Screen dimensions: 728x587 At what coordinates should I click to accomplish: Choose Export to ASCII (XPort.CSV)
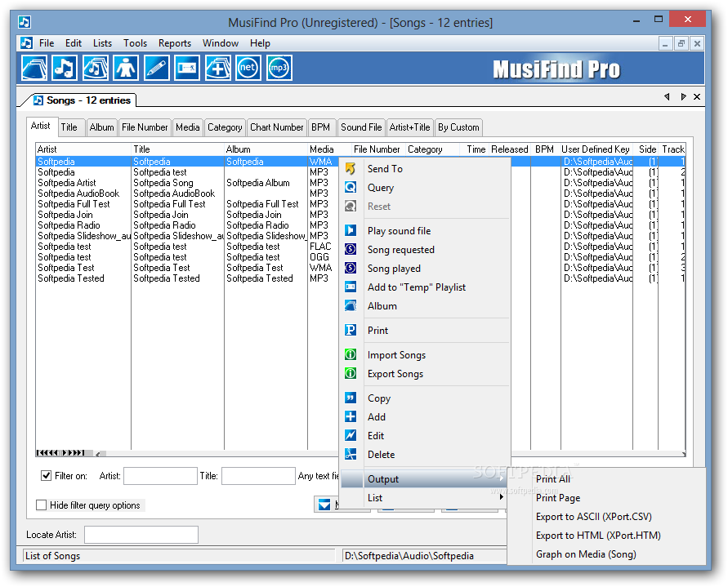point(594,517)
